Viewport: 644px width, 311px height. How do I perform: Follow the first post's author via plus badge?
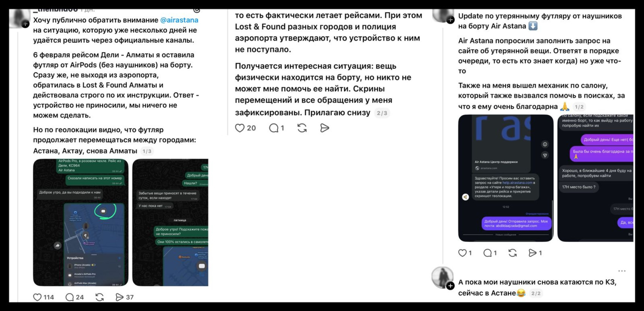click(x=25, y=24)
